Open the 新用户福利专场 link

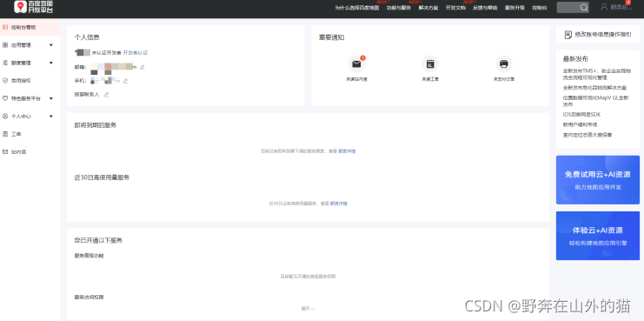pyautogui.click(x=580, y=124)
